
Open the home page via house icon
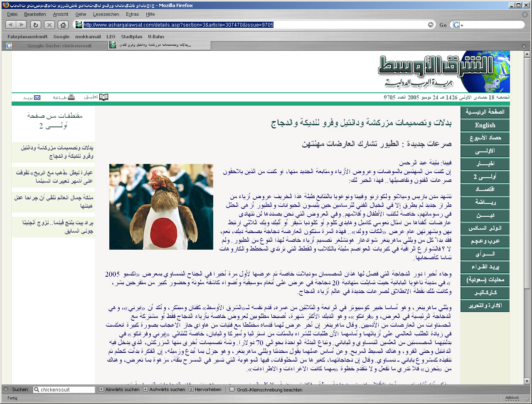coord(63,25)
